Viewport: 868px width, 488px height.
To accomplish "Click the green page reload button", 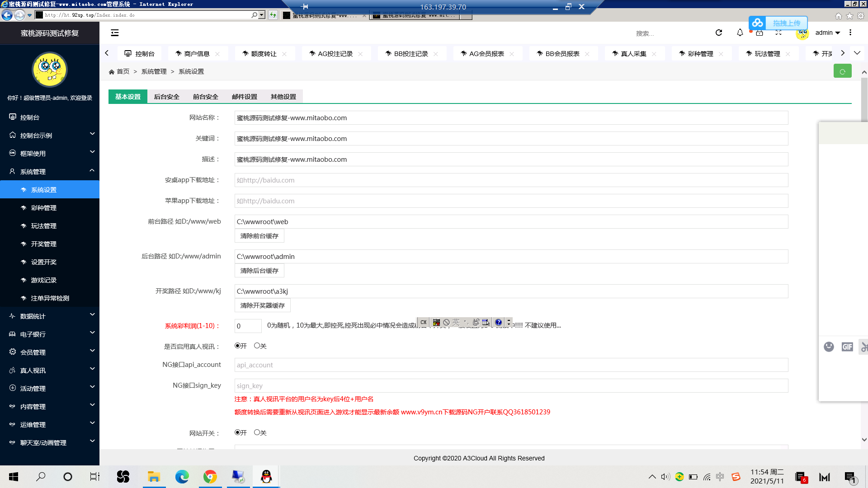I will point(842,71).
